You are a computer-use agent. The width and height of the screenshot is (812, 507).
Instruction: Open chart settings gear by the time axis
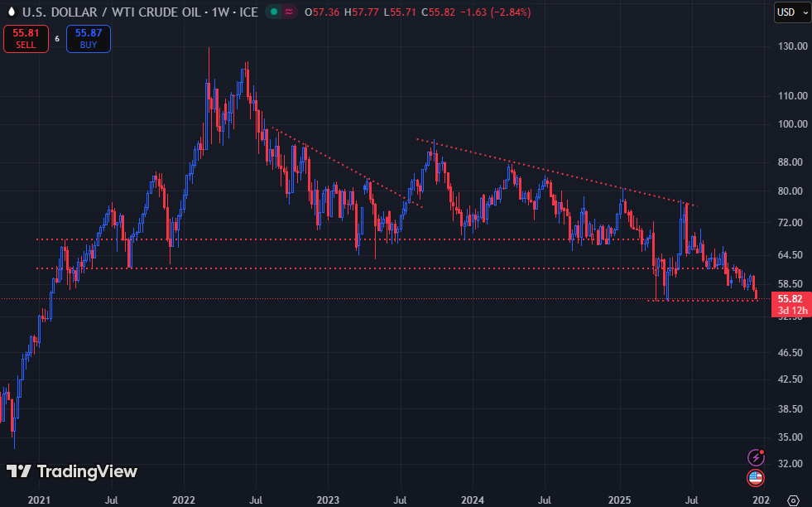(x=793, y=500)
